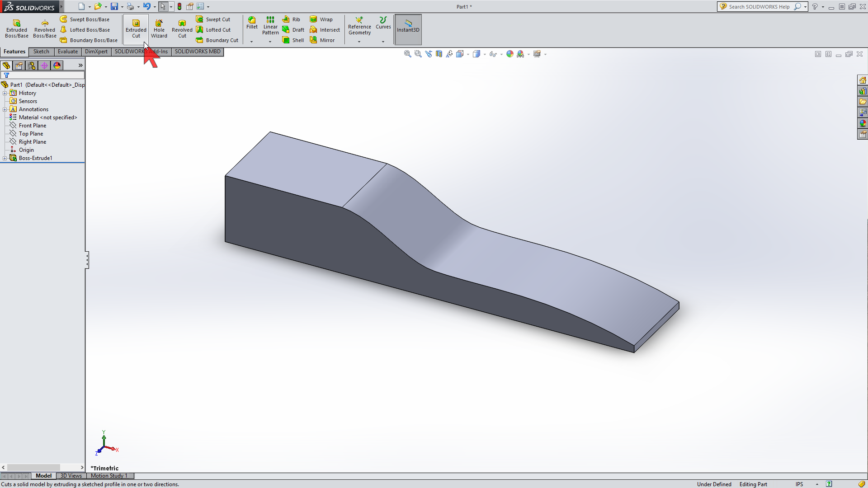This screenshot has width=868, height=488.
Task: Click the Undo button
Action: coord(147,6)
